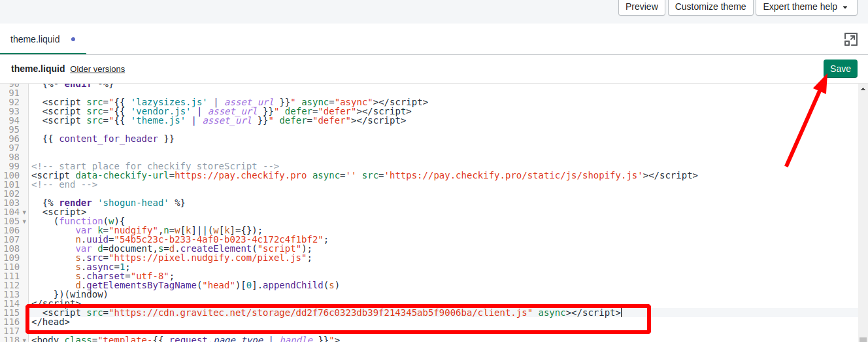Click the render 'shogun-head' line
Viewport: 868px width, 342px height.
(114, 203)
